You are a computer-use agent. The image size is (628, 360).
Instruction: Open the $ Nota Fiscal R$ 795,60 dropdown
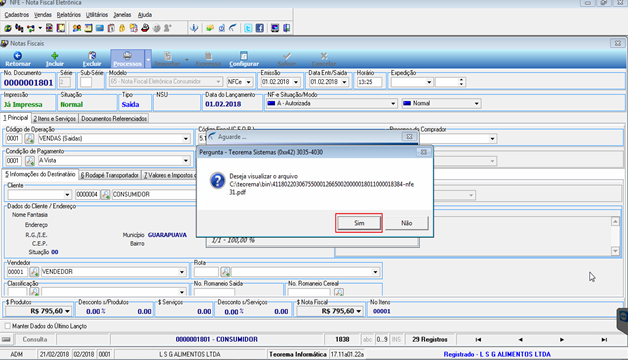tap(358, 311)
